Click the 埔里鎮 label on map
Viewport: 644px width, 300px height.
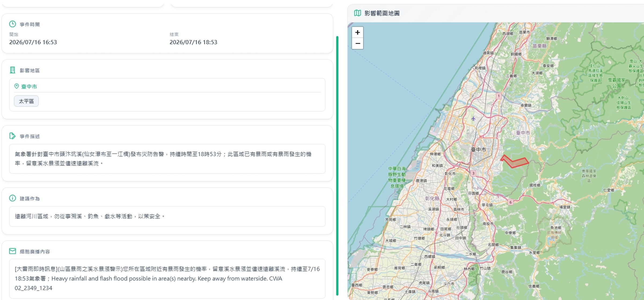pos(565,207)
